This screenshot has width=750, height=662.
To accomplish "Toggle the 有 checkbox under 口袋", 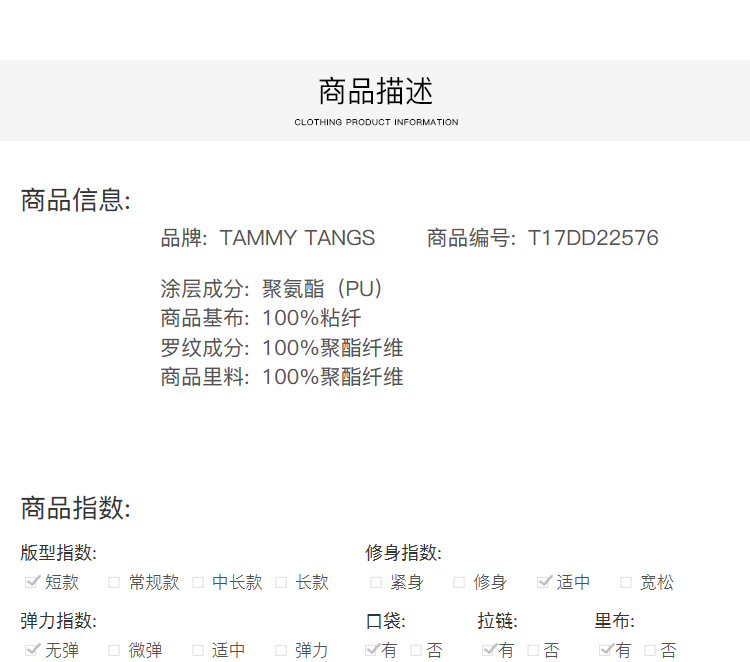I will click(373, 650).
